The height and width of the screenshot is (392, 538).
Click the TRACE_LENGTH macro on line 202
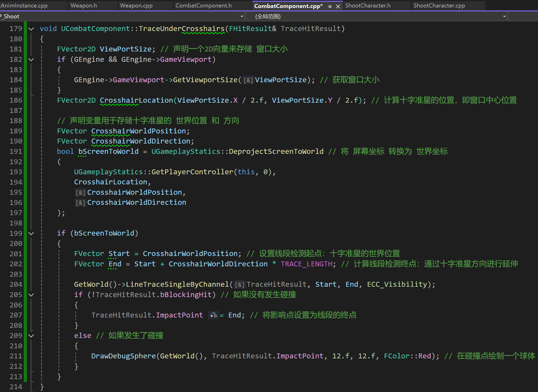[306, 264]
